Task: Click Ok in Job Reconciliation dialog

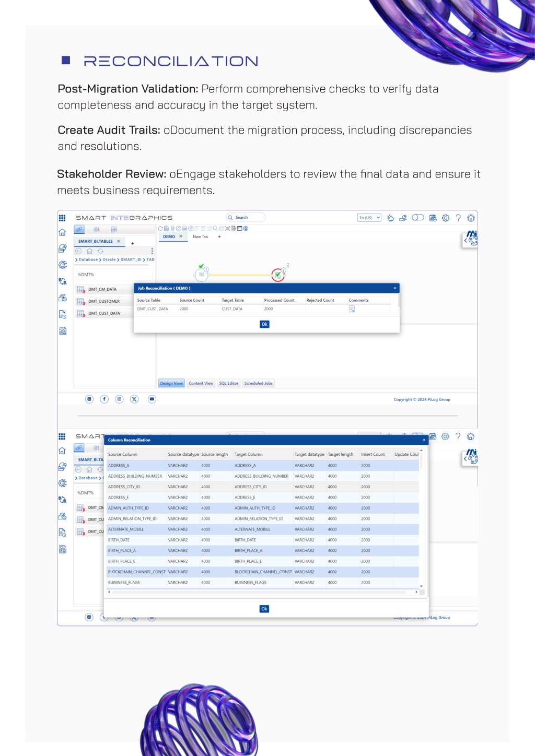Action: click(264, 324)
